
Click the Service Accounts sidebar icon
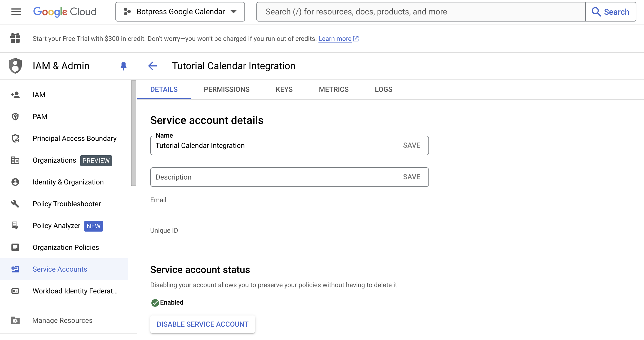[x=15, y=269]
